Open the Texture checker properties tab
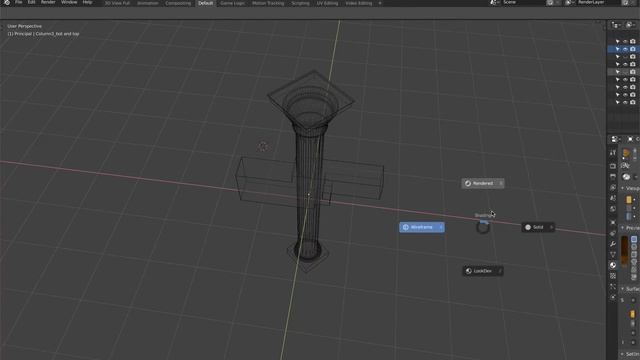This screenshot has width=640, height=360. 613,276
